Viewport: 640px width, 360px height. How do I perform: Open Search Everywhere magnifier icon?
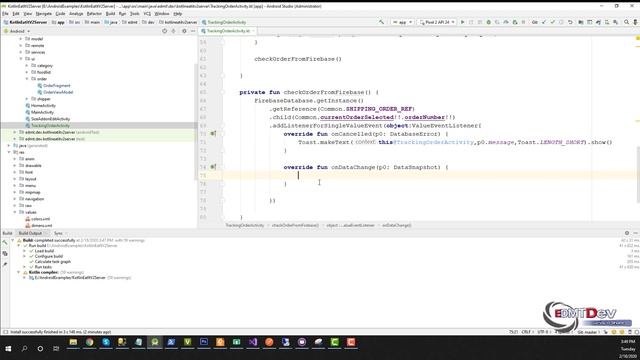(626, 22)
